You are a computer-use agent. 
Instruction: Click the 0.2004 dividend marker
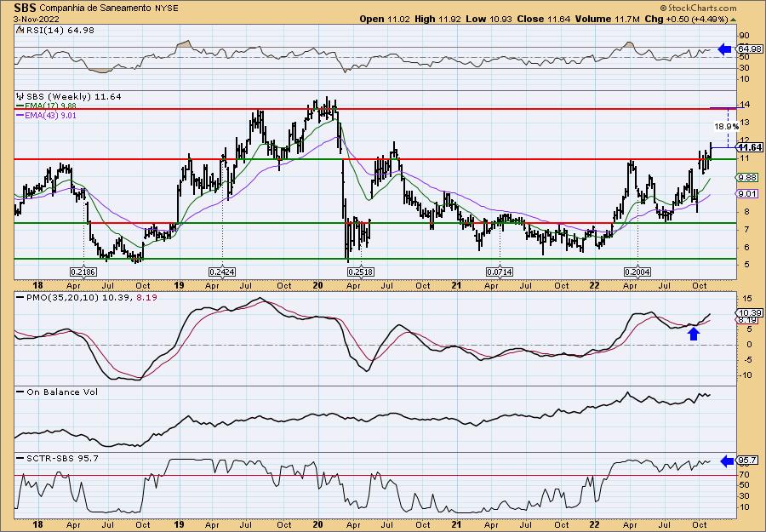coord(637,272)
